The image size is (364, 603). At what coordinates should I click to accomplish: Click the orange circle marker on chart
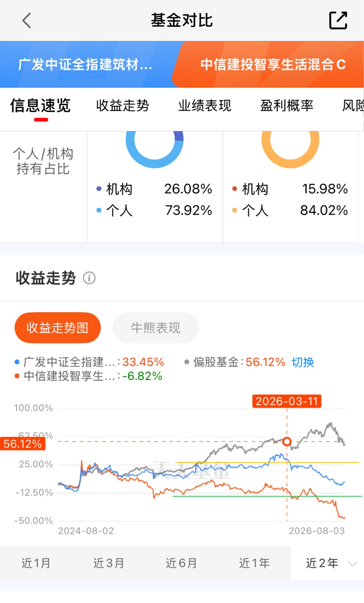pos(287,442)
